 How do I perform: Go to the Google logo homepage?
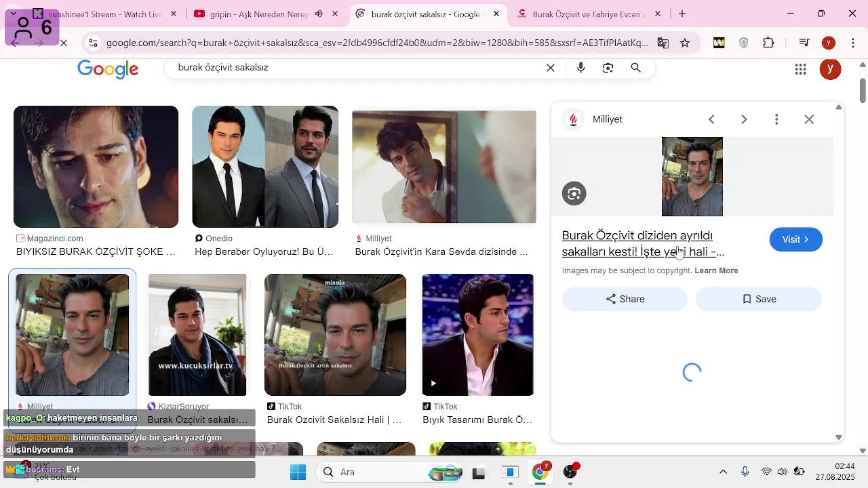tap(108, 69)
